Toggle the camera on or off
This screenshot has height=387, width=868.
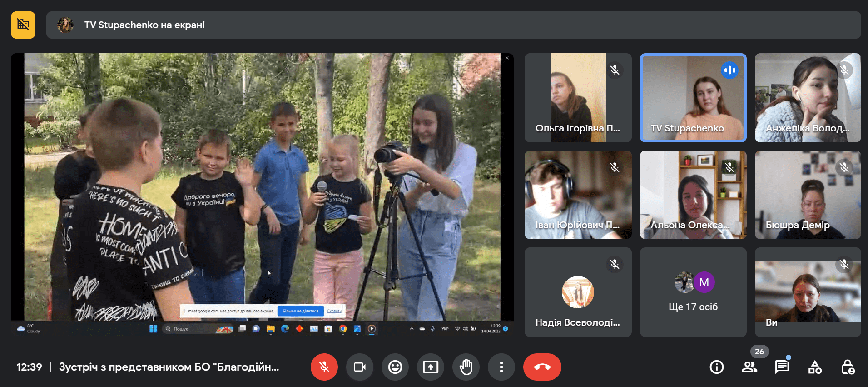click(x=359, y=367)
